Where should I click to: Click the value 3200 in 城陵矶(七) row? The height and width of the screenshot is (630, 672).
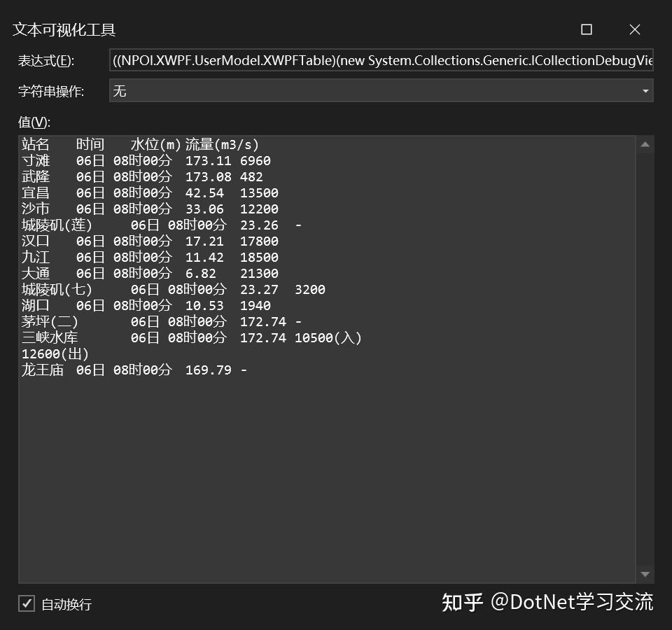coord(310,289)
